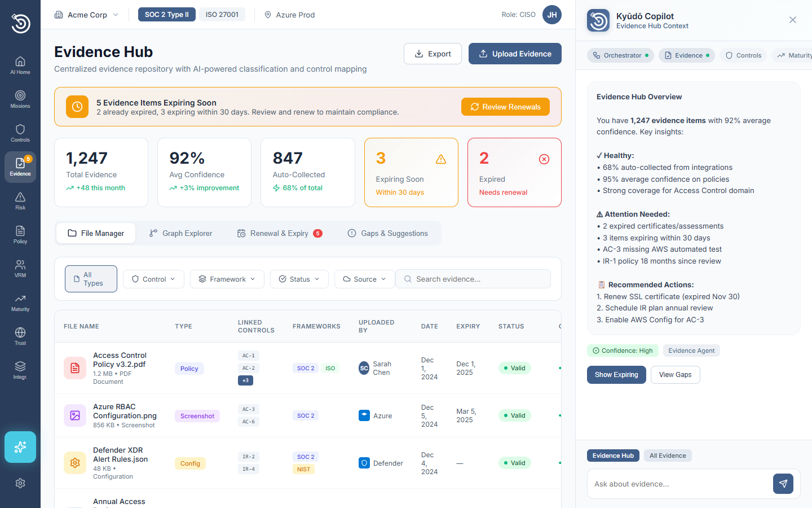Screen dimensions: 812x508
Task: Select Controls agent tab in copilot
Action: (x=743, y=55)
